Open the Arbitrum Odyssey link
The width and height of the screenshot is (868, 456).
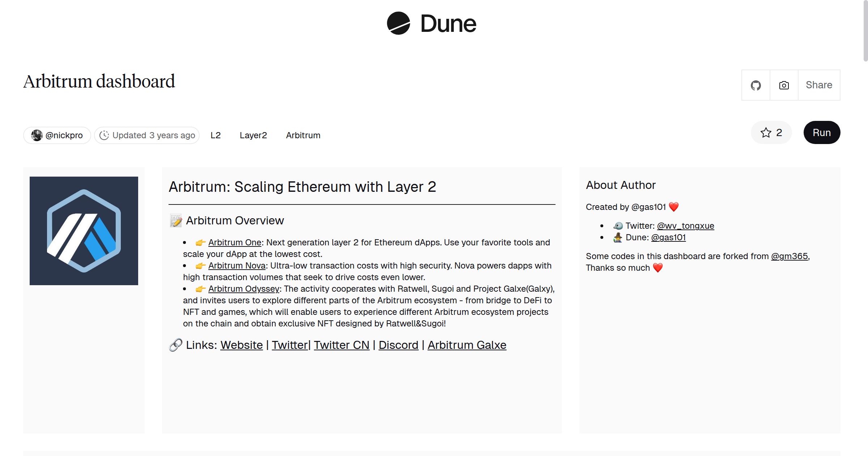[x=243, y=289]
